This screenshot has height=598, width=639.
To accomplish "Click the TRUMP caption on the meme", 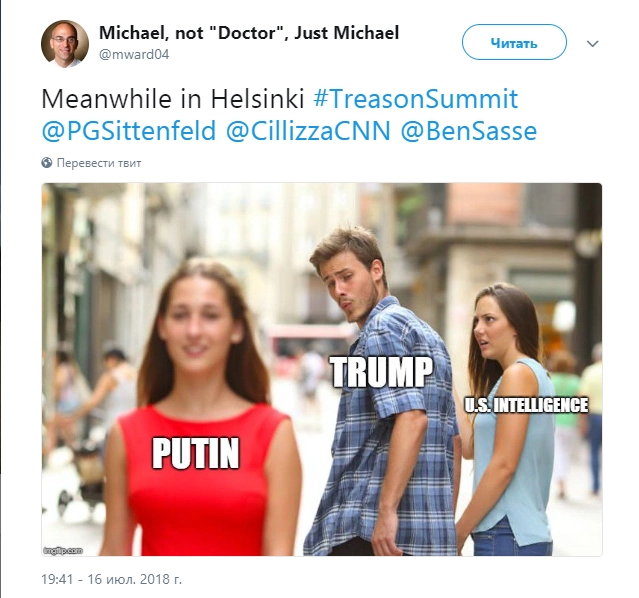I will tap(381, 372).
